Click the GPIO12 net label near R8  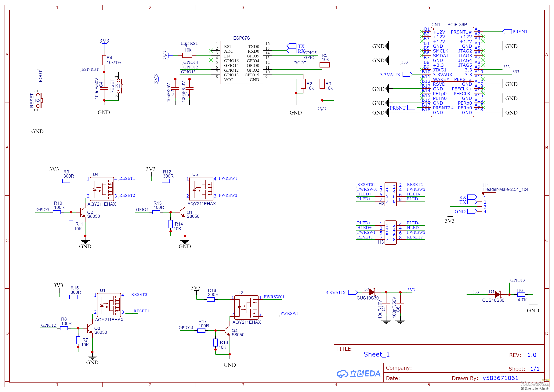pos(49,325)
